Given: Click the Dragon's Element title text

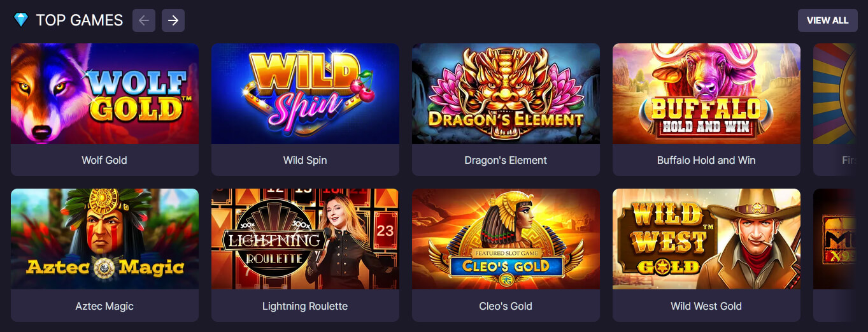Looking at the screenshot, I should [506, 161].
